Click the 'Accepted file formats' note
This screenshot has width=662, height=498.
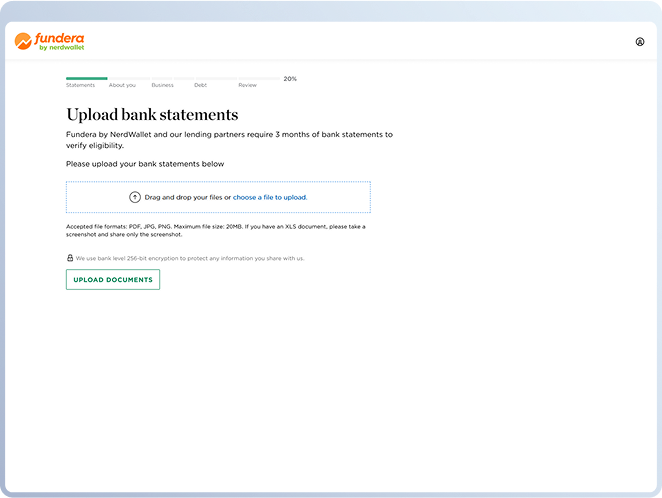coord(216,230)
